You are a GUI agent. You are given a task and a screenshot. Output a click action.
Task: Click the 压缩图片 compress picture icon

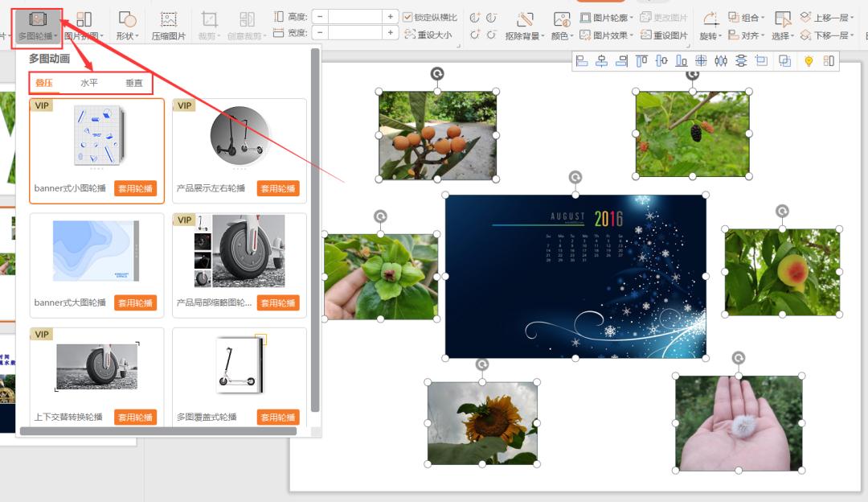coord(168,20)
